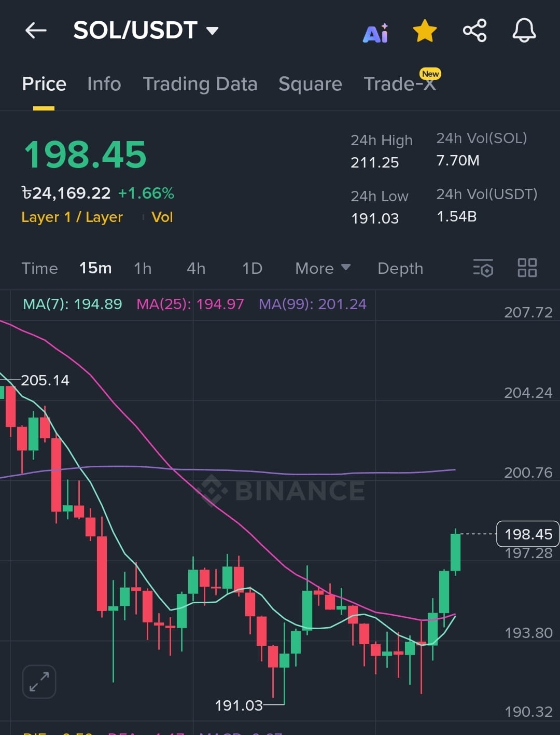Open the SOL/USDT pair selector dropdown
The height and width of the screenshot is (735, 560).
(x=146, y=30)
